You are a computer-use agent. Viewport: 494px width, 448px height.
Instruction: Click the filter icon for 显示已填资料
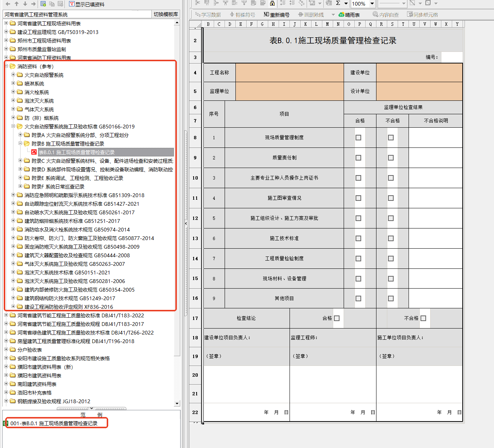[72, 4]
